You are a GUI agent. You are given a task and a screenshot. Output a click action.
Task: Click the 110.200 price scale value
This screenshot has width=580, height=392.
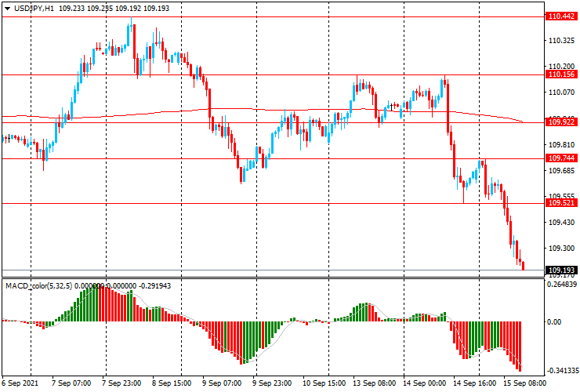[561, 67]
